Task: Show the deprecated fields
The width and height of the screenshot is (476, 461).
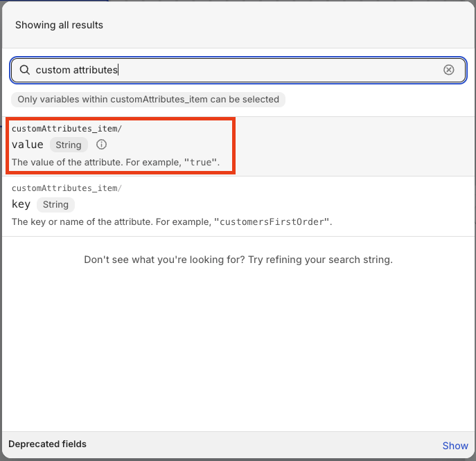Action: [x=455, y=446]
